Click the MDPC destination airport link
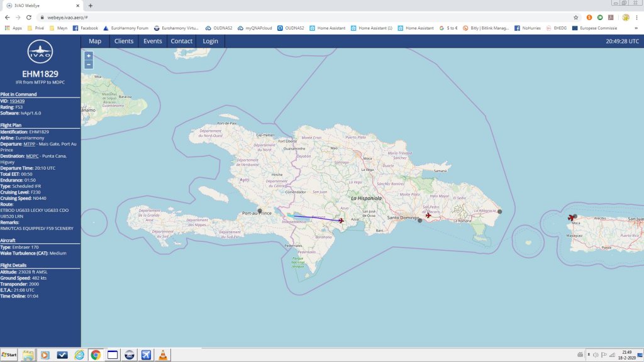Viewport: 644px width, 362px height. point(33,156)
